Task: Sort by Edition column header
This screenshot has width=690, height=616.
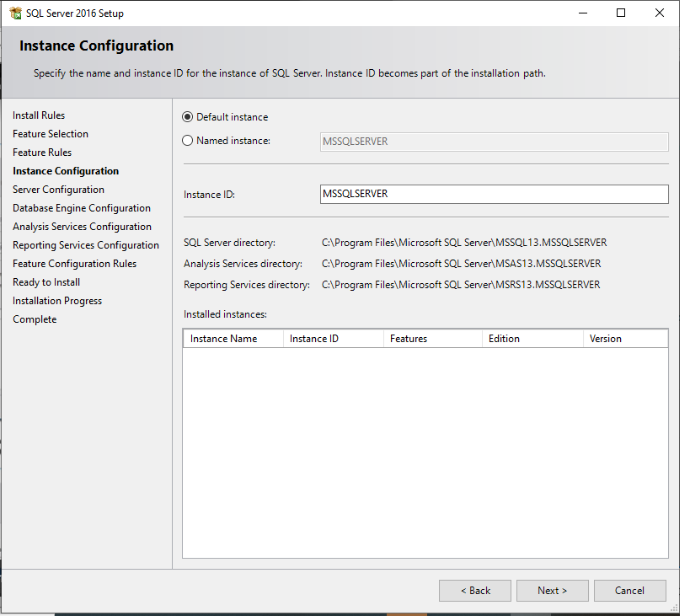Action: click(x=533, y=339)
